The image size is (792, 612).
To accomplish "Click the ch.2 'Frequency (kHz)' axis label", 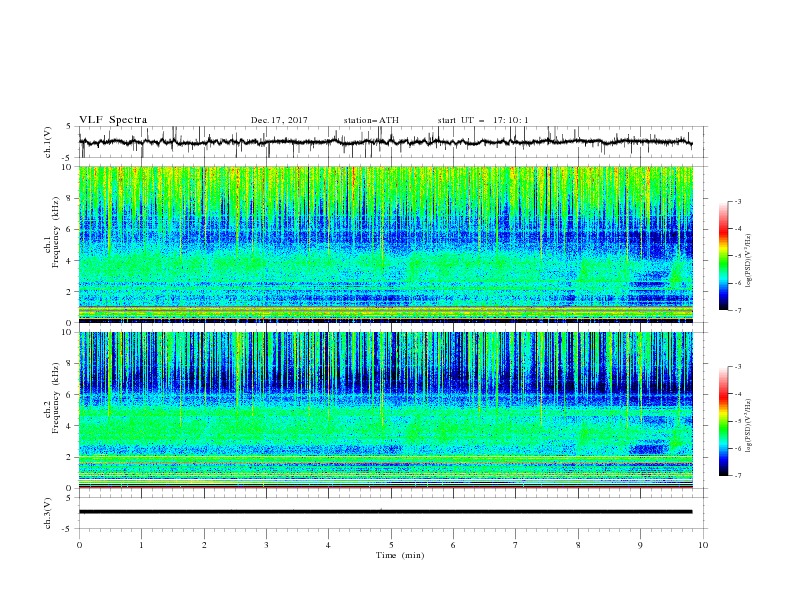I will click(x=55, y=398).
